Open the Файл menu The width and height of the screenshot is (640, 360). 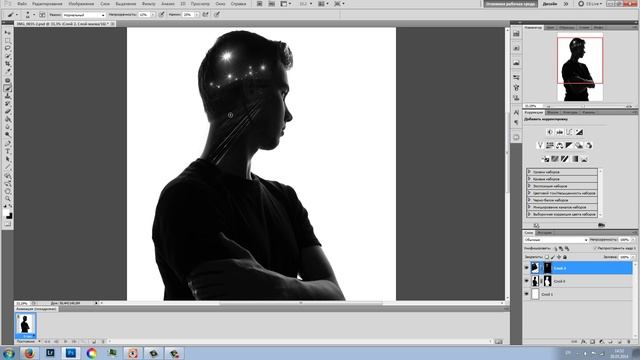22,4
